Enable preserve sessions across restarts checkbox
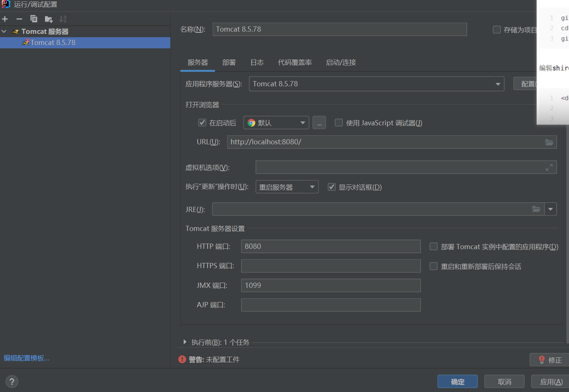This screenshot has height=392, width=569. pos(434,266)
